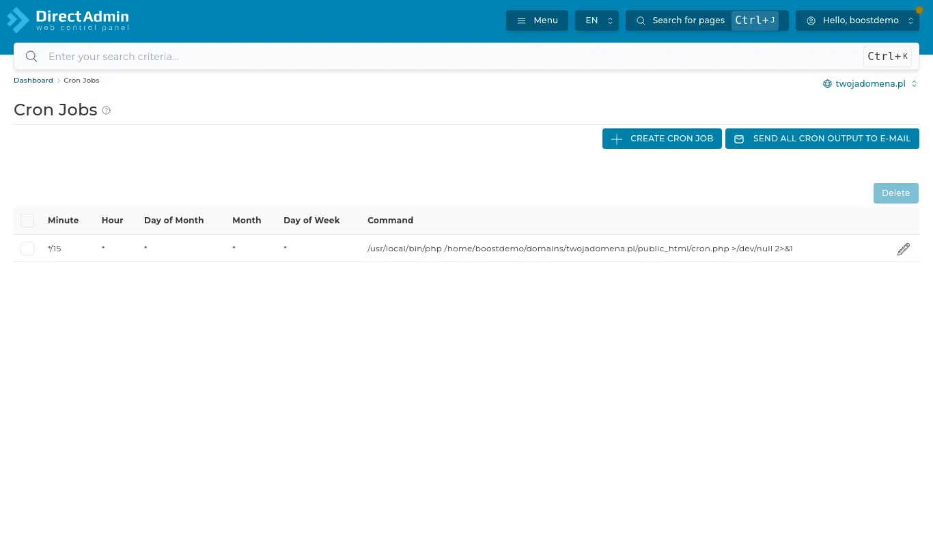Click the magnifier icon in the search criteria bar
This screenshot has height=560, width=933.
(31, 57)
